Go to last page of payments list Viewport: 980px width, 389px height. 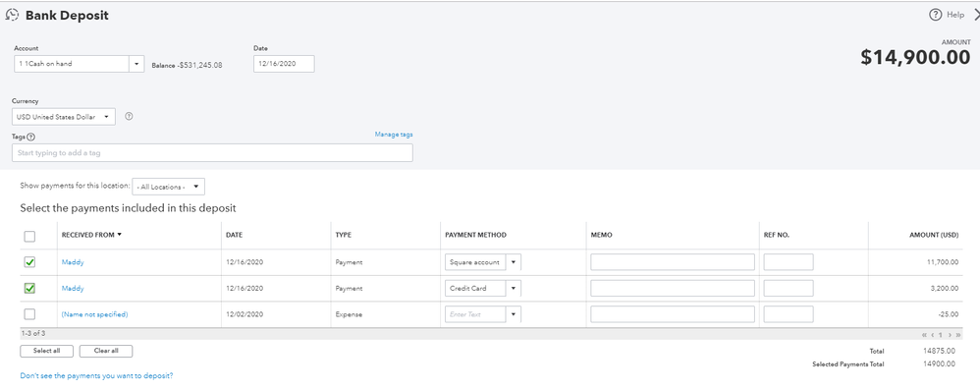(x=958, y=335)
